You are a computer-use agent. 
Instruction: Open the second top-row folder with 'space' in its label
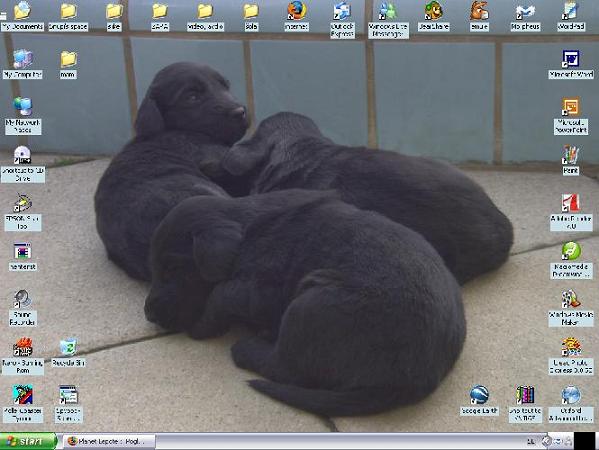[68, 16]
